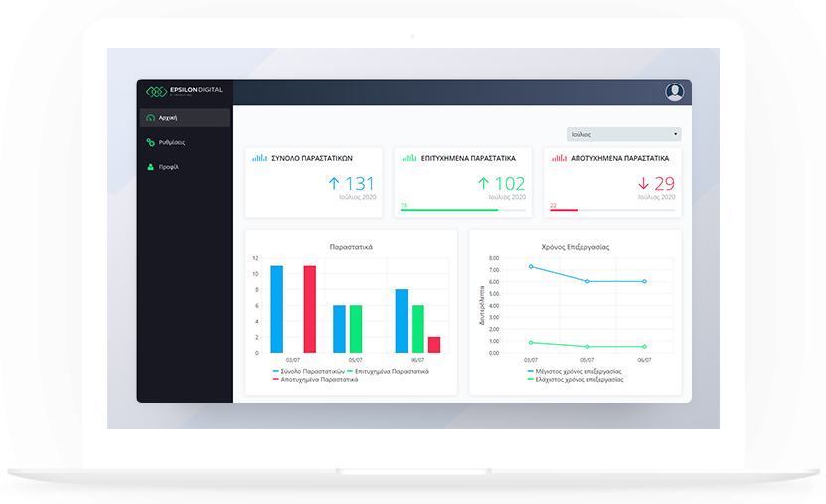Click the Αρχική dashboard gauge icon
The height and width of the screenshot is (504, 826).
click(150, 118)
